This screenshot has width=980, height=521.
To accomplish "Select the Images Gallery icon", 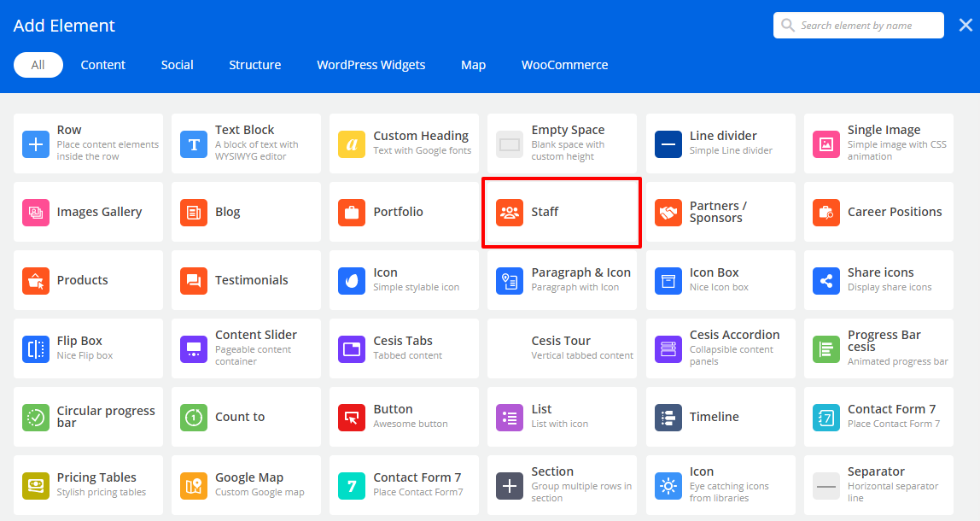I will [x=36, y=212].
